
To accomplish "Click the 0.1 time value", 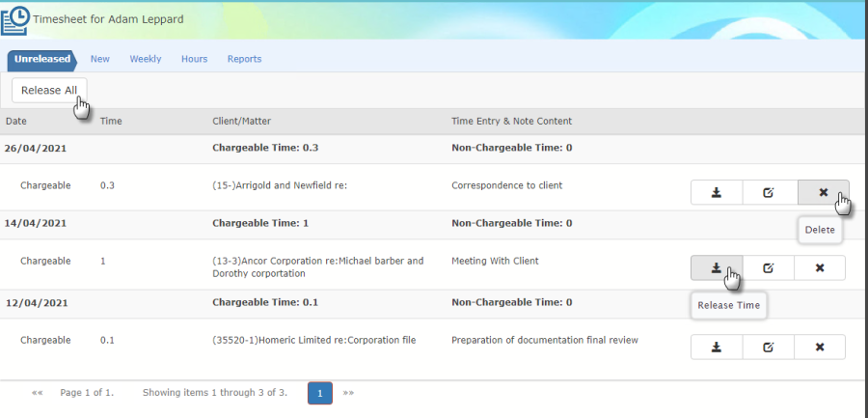I will point(107,340).
